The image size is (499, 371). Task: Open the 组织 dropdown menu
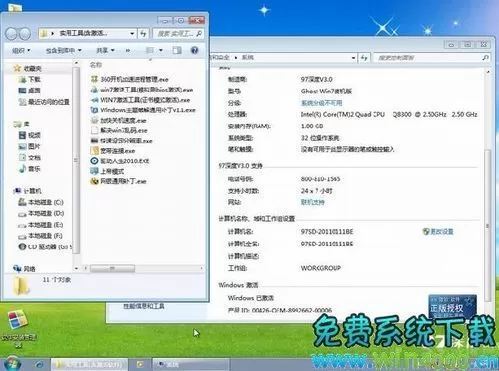pos(21,50)
